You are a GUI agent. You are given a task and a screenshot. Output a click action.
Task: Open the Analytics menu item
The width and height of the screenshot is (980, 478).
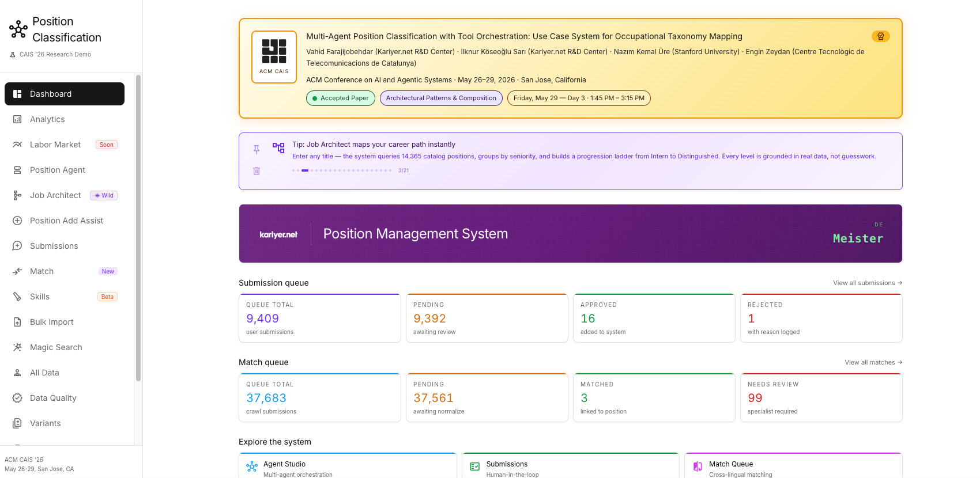[65, 119]
